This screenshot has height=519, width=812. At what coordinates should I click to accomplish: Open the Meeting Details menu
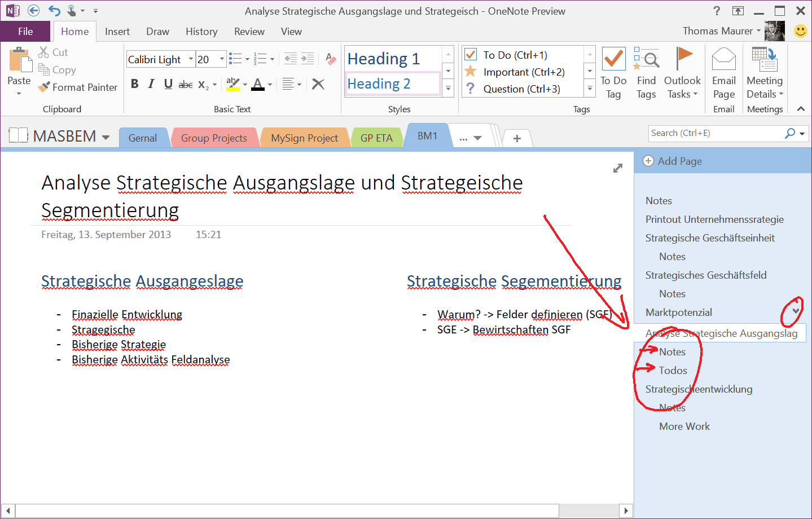(x=765, y=74)
